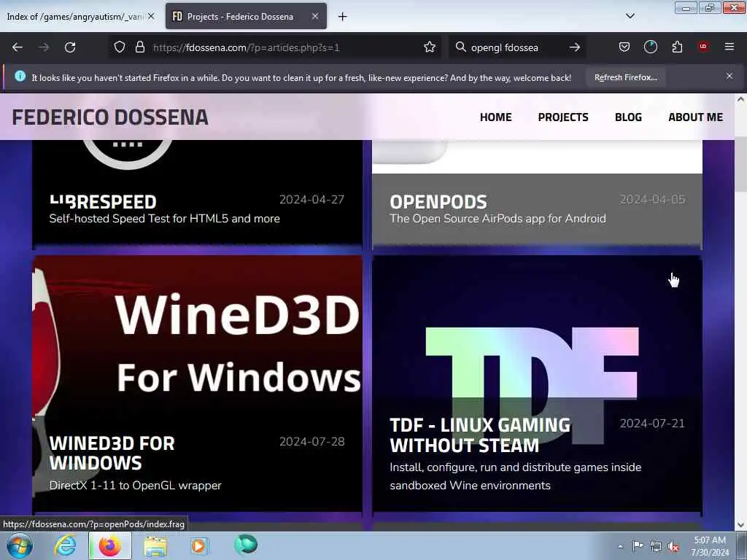Bookmark this page with the star
The width and height of the screenshot is (747, 560).
(x=429, y=47)
